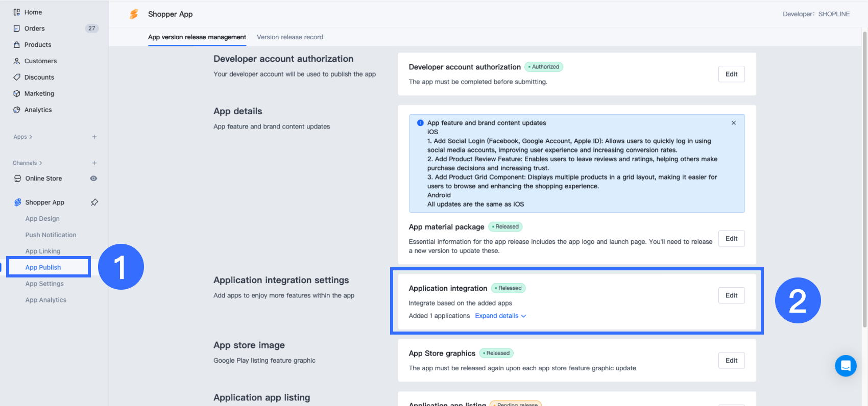Switch to Version release record tab
The width and height of the screenshot is (868, 406).
pos(290,37)
